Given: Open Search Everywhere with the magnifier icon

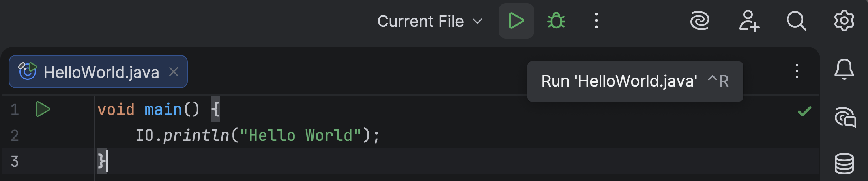Looking at the screenshot, I should pyautogui.click(x=796, y=21).
